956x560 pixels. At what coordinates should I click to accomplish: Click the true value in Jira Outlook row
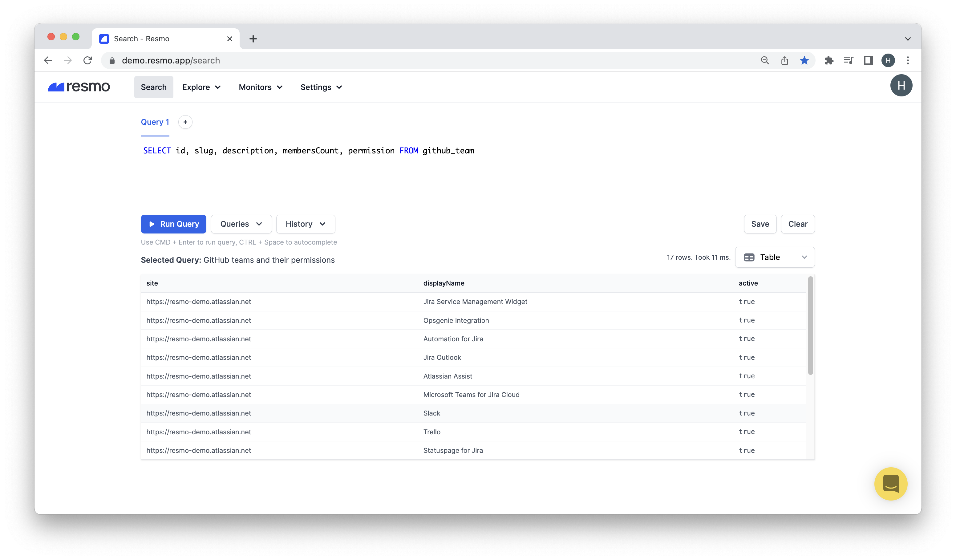coord(746,357)
